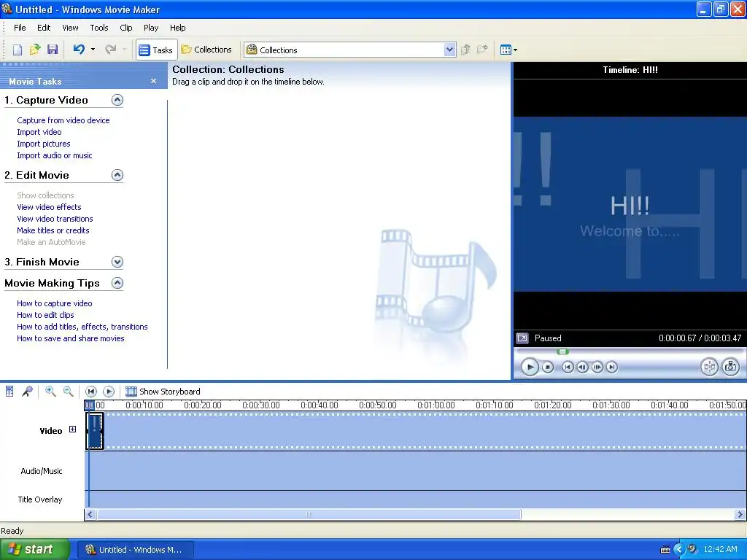Click the Untitled - Windows Movie Maker taskbar button
Screen dimensions: 747x560
(135, 550)
